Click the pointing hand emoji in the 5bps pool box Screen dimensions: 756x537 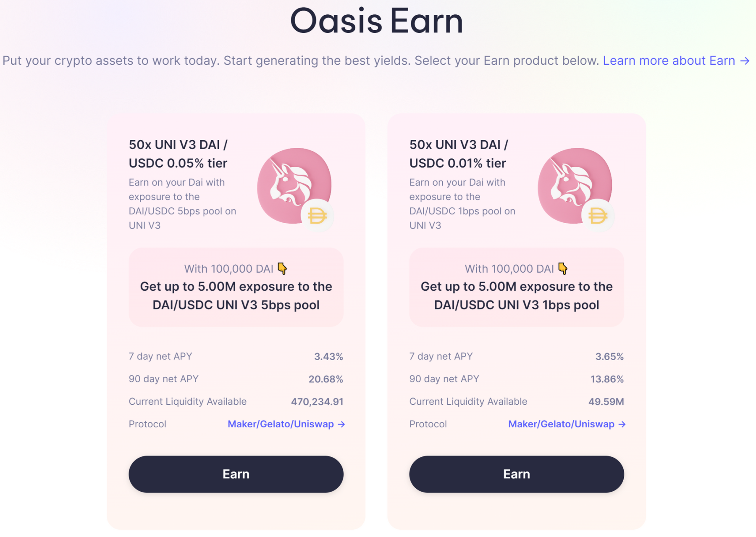pyautogui.click(x=282, y=268)
